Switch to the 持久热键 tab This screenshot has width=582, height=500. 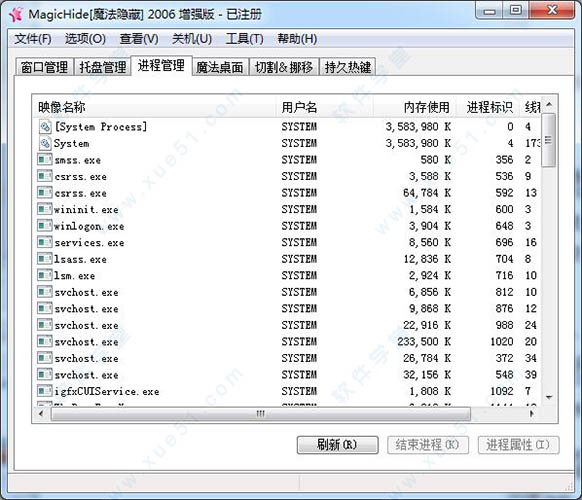[347, 67]
